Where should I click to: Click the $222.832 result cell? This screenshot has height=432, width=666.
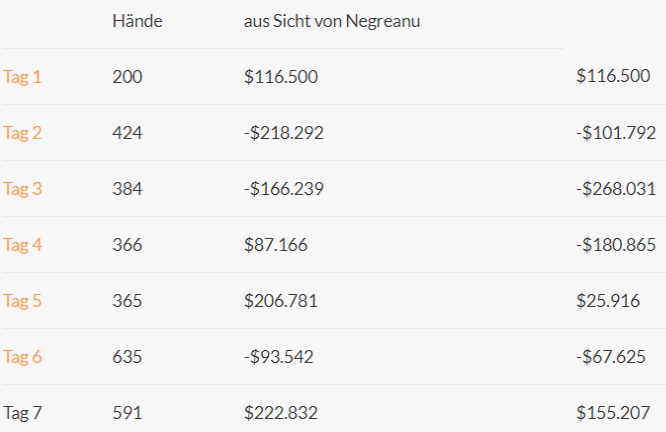click(281, 412)
